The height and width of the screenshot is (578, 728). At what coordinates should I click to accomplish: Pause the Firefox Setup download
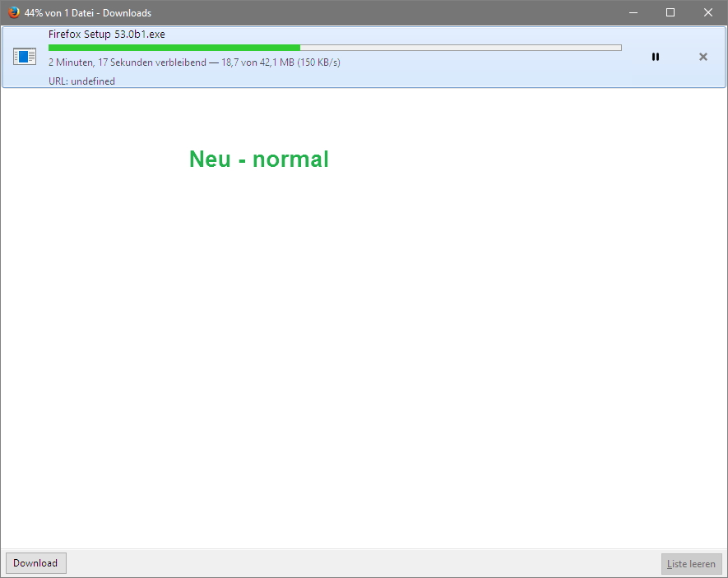point(655,57)
